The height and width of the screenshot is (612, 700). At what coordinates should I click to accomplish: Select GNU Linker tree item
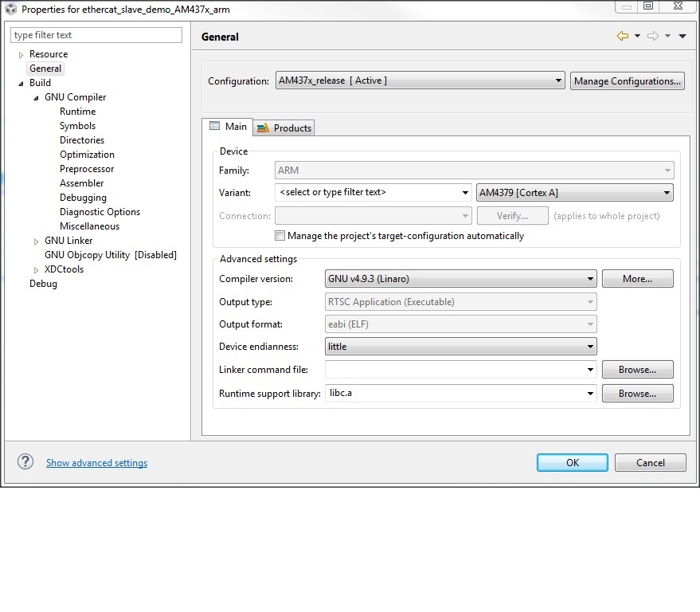coord(68,241)
